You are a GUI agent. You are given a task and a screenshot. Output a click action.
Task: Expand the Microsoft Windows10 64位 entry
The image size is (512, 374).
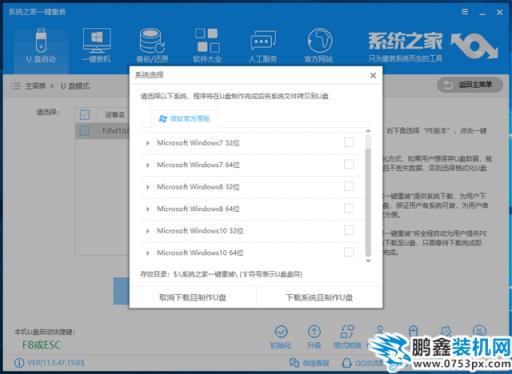click(148, 253)
